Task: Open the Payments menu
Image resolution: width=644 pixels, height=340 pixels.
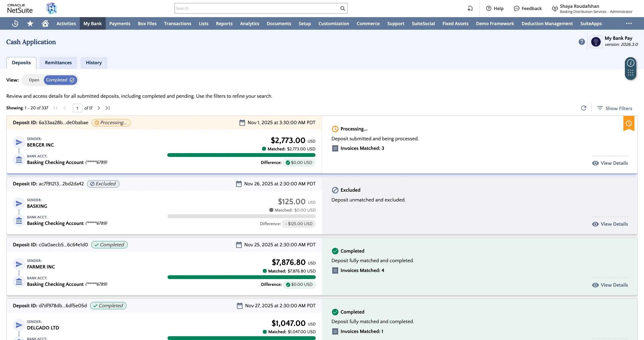Action: 120,23
